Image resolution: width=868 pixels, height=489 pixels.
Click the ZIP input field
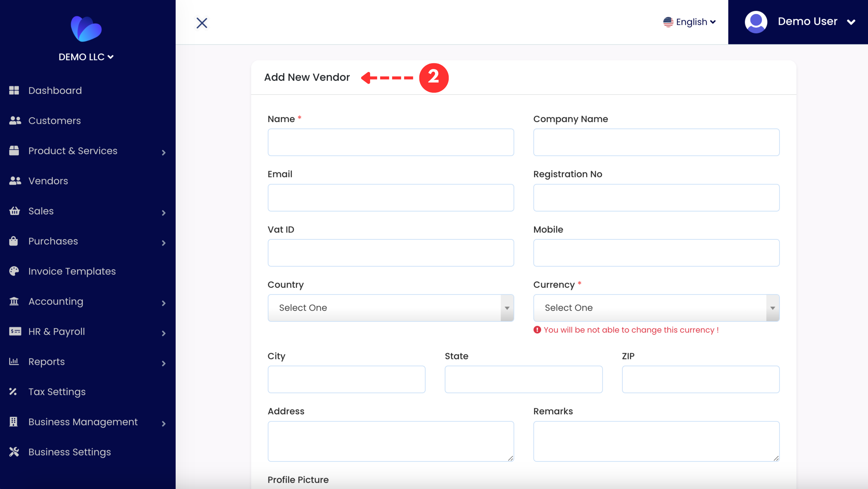[700, 379]
